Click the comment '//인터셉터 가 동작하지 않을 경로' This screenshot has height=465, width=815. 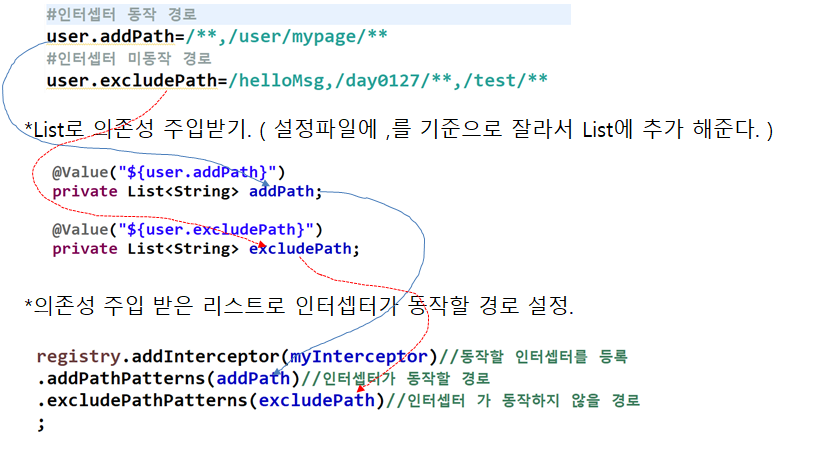(x=512, y=401)
